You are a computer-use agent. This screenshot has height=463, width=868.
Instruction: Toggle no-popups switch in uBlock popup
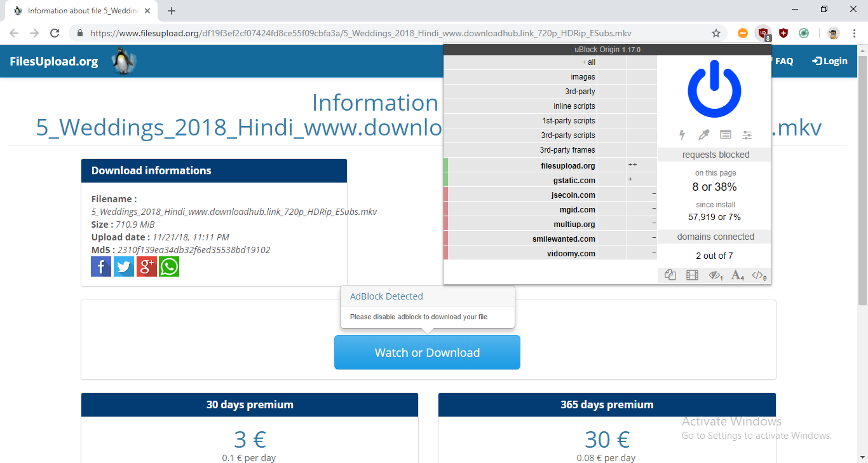[670, 275]
